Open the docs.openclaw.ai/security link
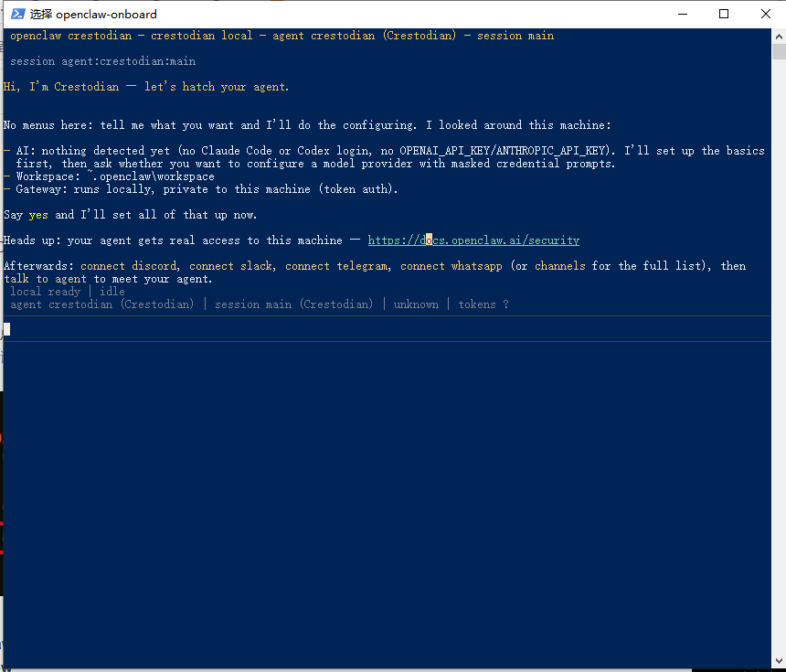Viewport: 786px width, 672px height. (473, 240)
